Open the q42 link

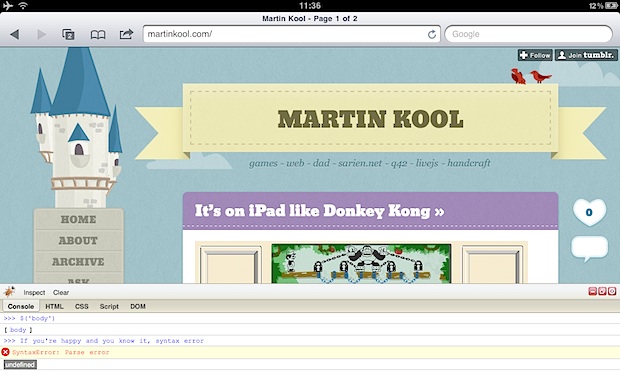pos(399,163)
